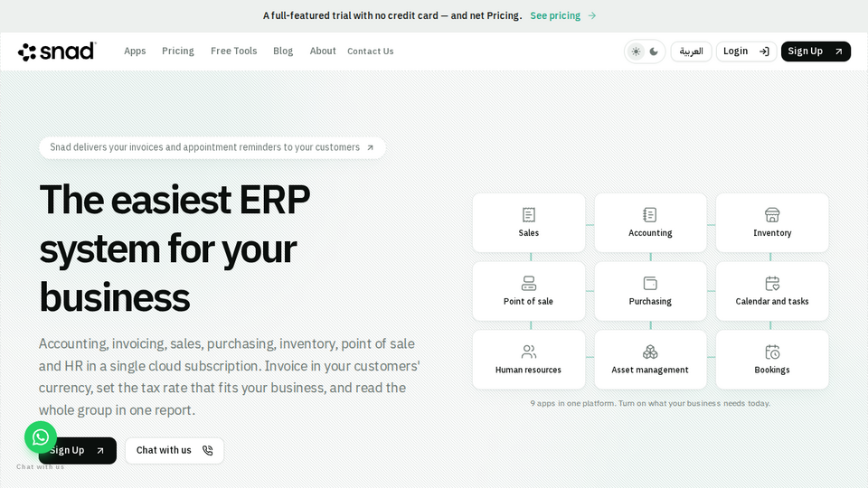This screenshot has height=488, width=868.
Task: Click See pricing link in banner
Action: (x=563, y=15)
